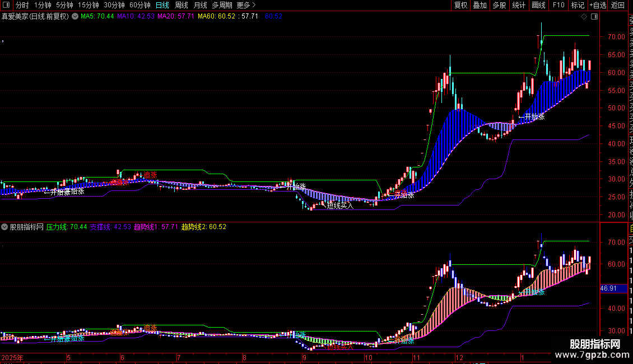Screen dimensions: 633x364
Task: Click the MA5: 70.44 label
Action: [x=97, y=16]
